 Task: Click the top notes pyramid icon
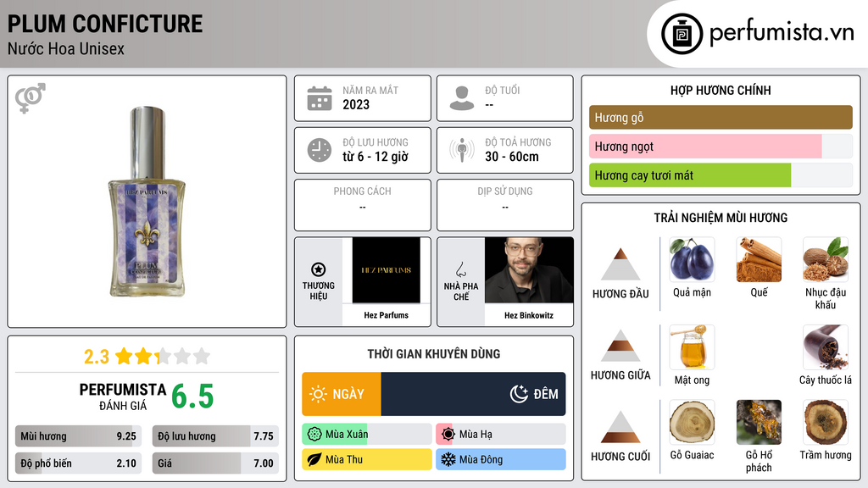(620, 264)
